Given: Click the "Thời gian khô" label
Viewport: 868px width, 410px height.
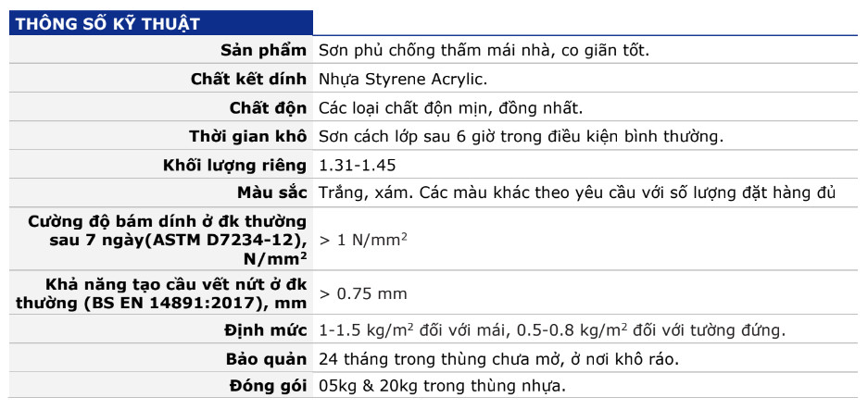Looking at the screenshot, I should click(247, 136).
